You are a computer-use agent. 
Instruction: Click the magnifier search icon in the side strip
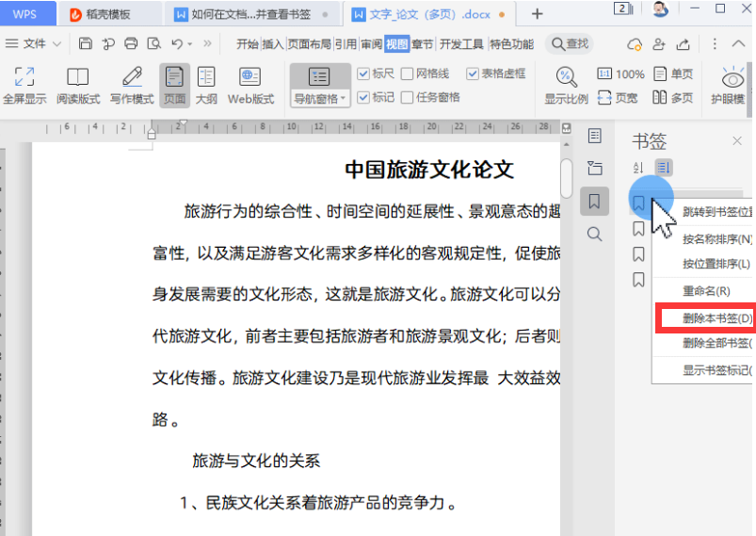[594, 234]
